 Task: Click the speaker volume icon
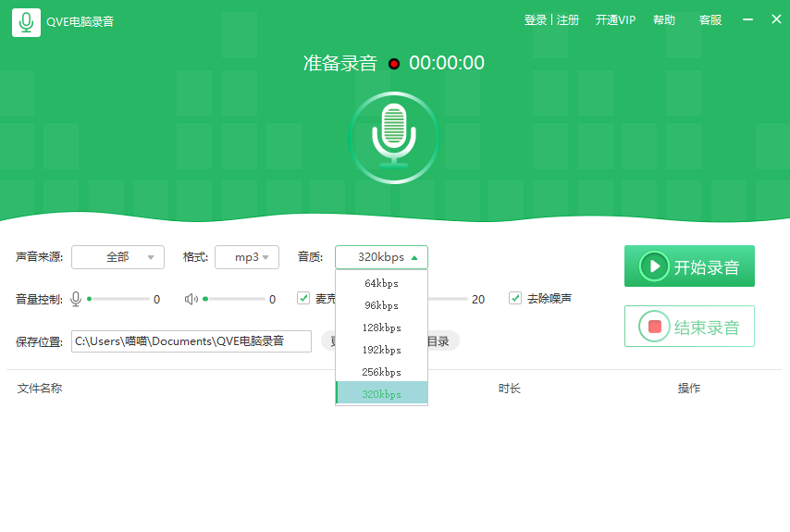point(191,299)
